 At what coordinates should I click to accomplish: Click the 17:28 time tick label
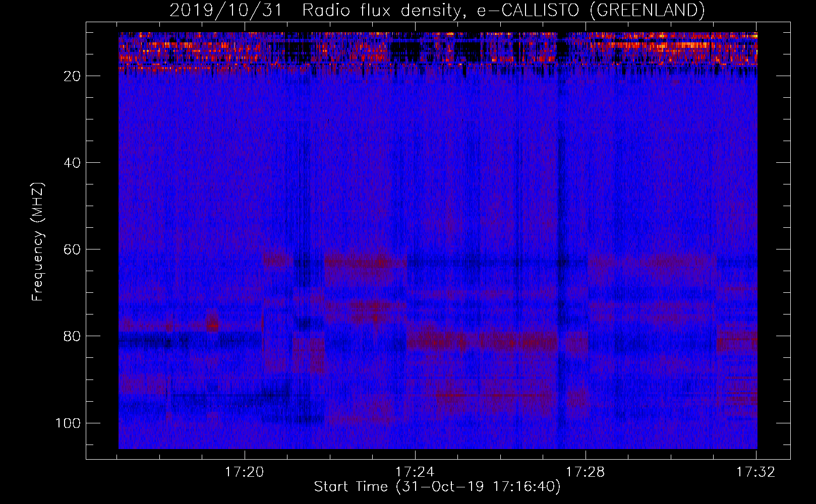coord(585,472)
